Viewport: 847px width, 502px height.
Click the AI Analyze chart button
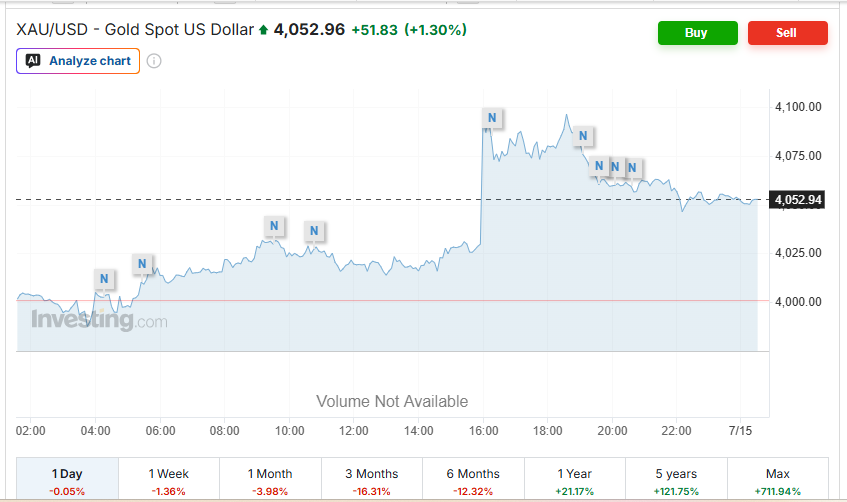pos(78,61)
